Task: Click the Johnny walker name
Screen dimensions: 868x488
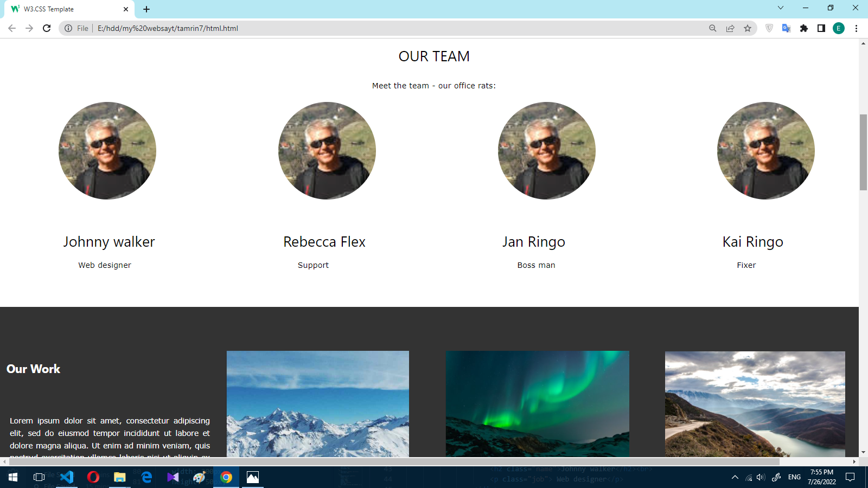Action: click(x=109, y=242)
